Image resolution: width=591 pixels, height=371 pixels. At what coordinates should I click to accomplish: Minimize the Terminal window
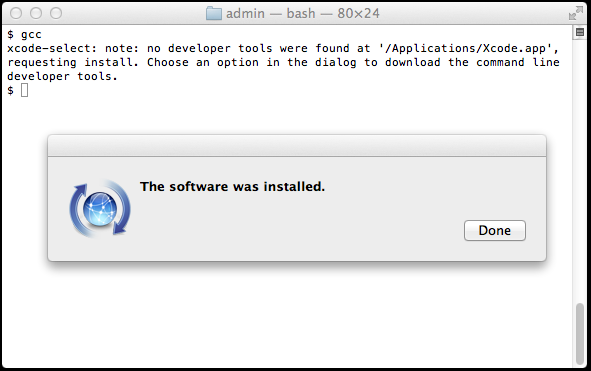point(36,13)
